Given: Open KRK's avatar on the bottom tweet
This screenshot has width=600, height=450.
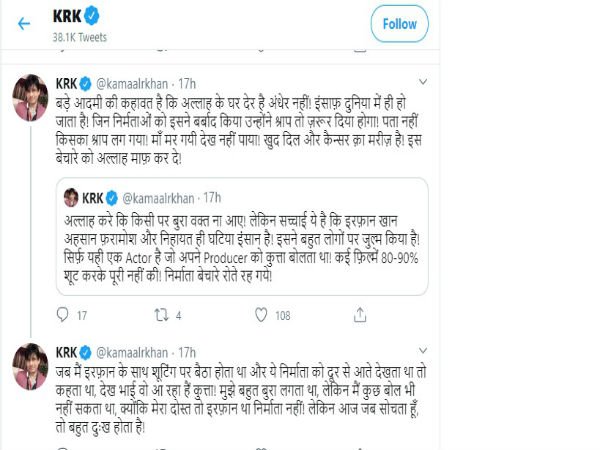Looking at the screenshot, I should 27,365.
